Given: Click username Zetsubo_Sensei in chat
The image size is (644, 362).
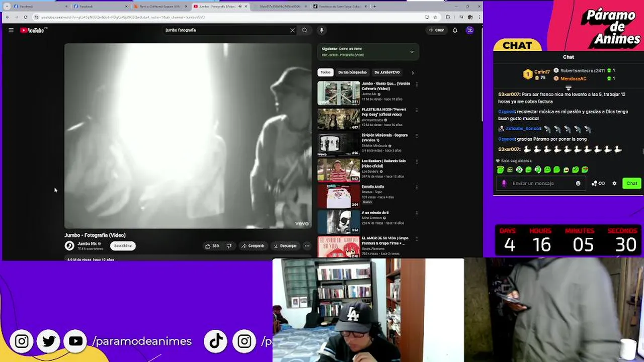Looking at the screenshot, I should pyautogui.click(x=523, y=129).
